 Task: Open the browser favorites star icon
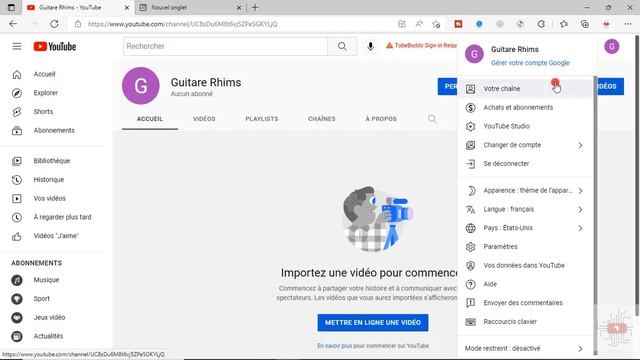(x=564, y=24)
